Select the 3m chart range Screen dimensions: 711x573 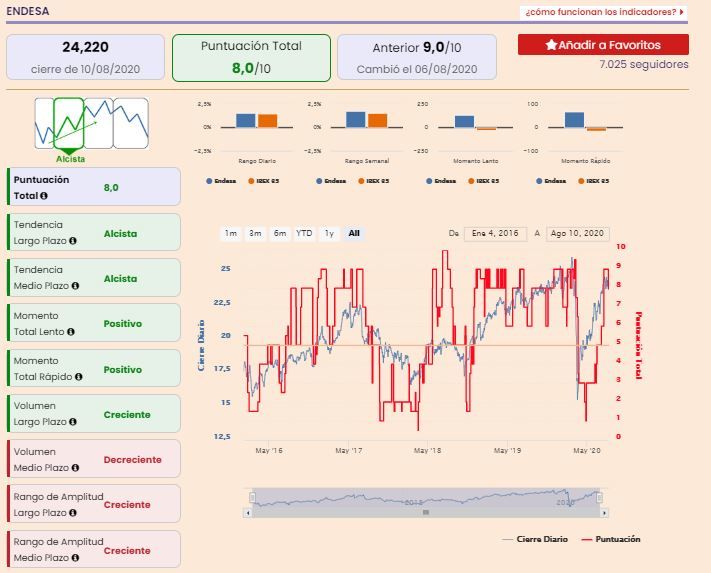click(x=255, y=233)
